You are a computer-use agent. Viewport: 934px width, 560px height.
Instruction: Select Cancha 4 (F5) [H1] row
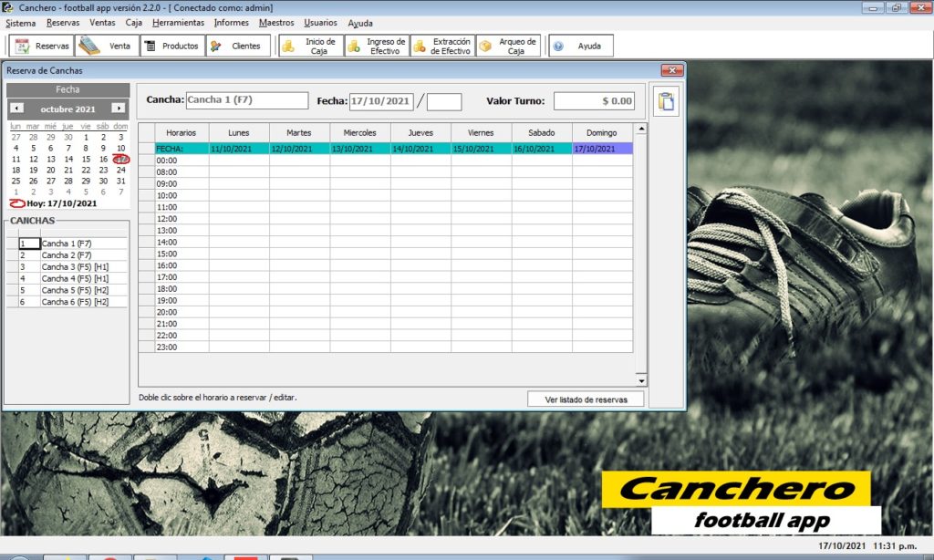click(x=67, y=278)
